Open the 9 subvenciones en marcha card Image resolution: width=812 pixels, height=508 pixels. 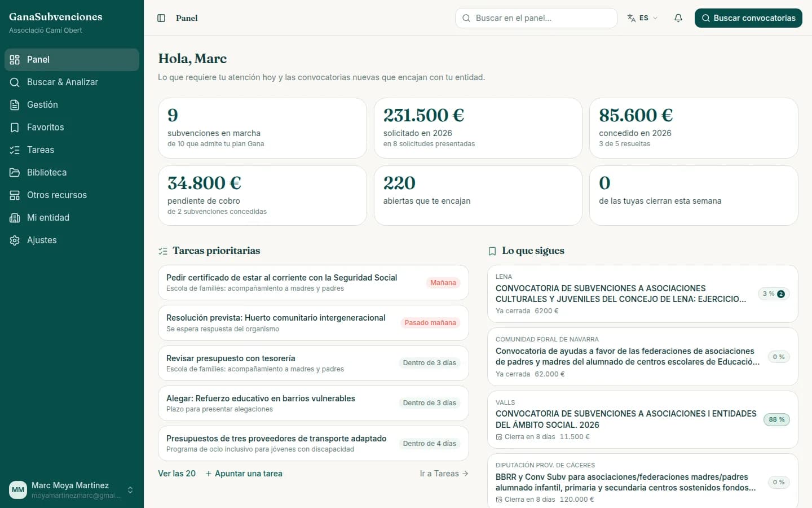point(262,128)
